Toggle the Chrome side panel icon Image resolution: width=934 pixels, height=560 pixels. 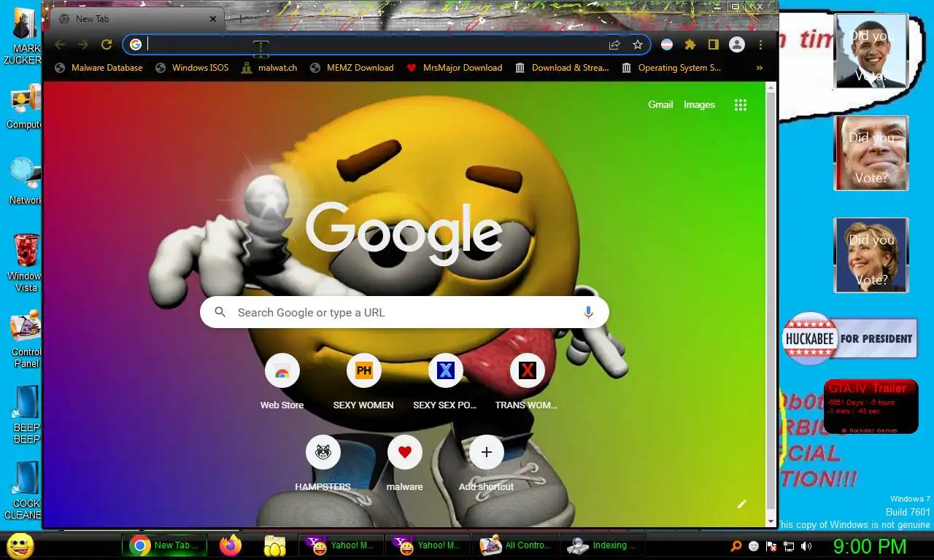coord(714,44)
